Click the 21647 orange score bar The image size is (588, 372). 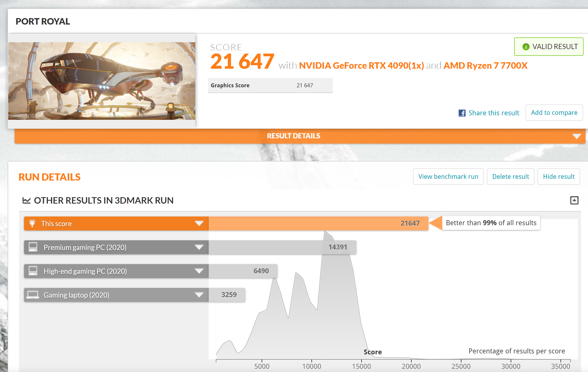pos(318,223)
